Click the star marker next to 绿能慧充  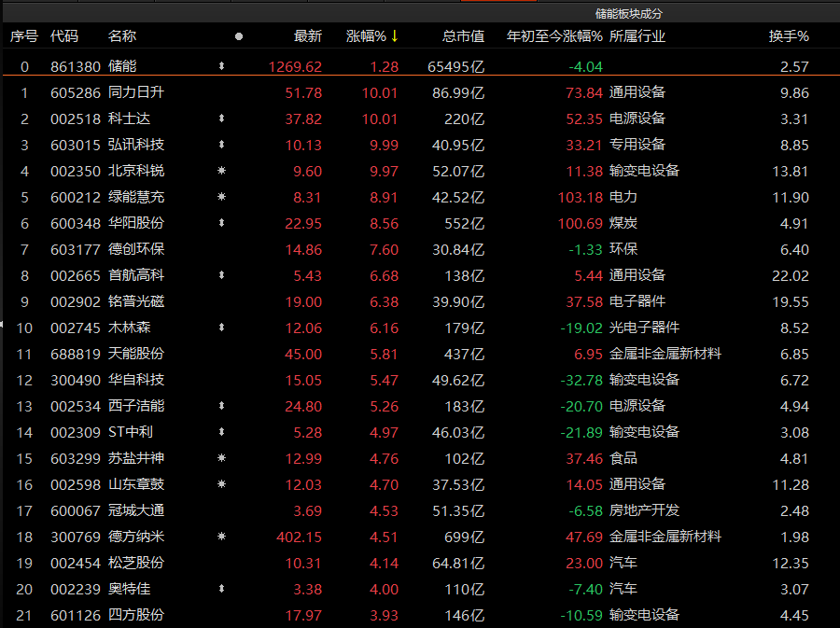221,197
